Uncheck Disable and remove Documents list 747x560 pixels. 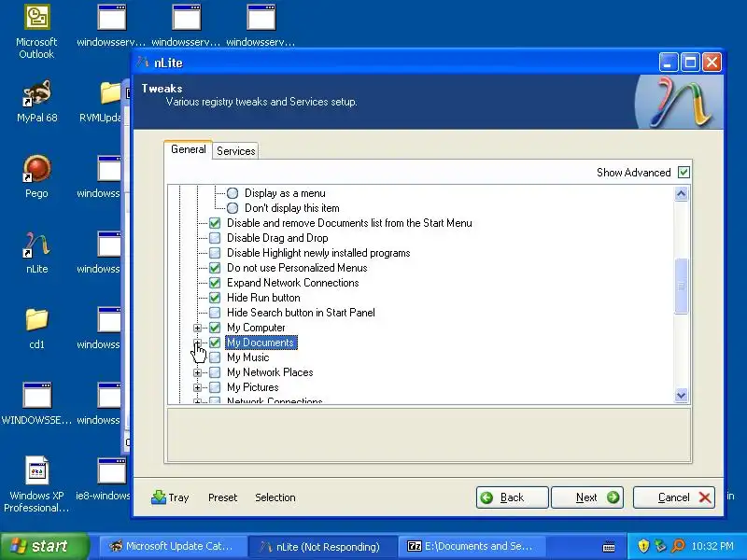coord(215,223)
